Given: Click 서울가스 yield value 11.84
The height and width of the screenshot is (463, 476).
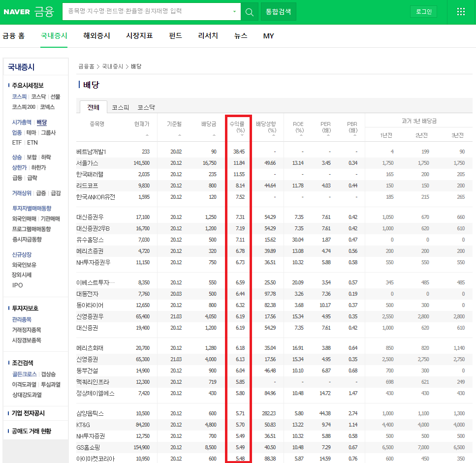Looking at the screenshot, I should coord(239,163).
